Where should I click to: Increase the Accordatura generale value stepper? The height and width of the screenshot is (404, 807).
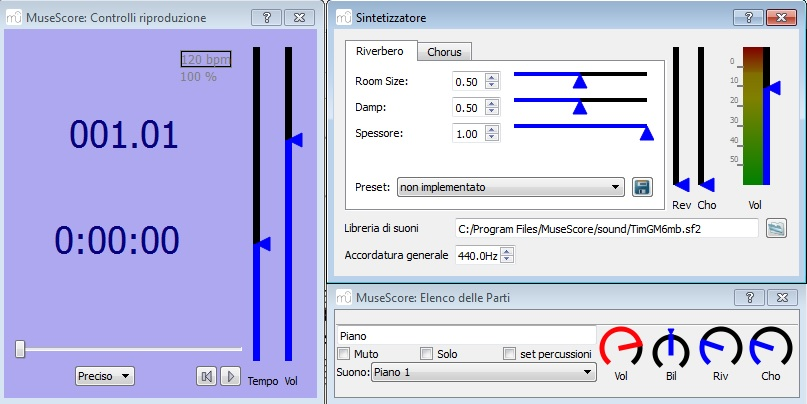point(507,251)
